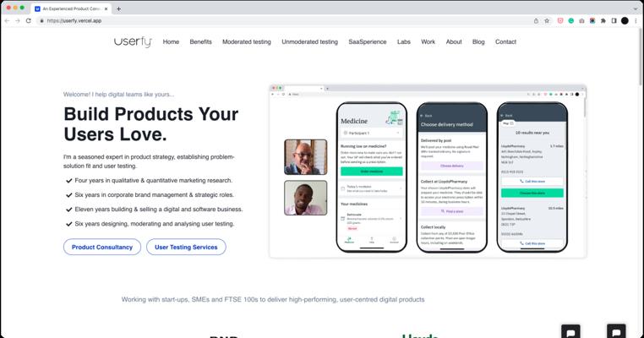Open the Pocket extension icon
The width and height of the screenshot is (644, 338).
click(560, 20)
